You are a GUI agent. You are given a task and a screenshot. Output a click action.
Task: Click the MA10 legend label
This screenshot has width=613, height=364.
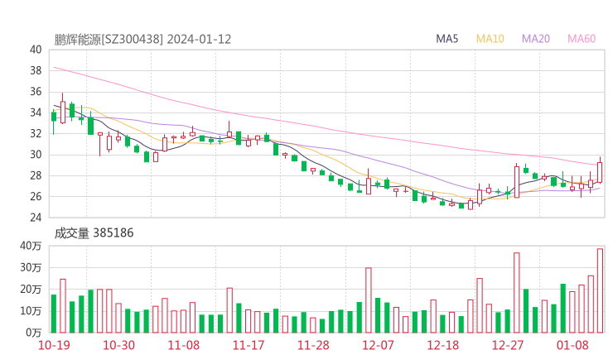coord(490,39)
